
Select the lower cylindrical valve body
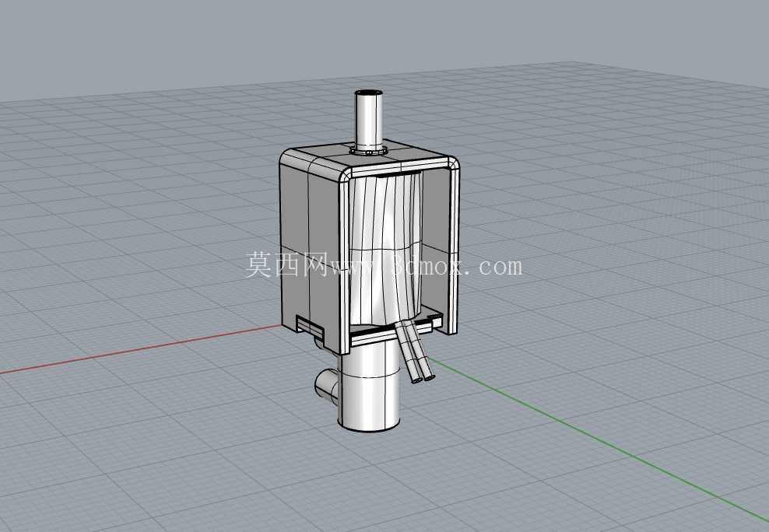tap(369, 387)
